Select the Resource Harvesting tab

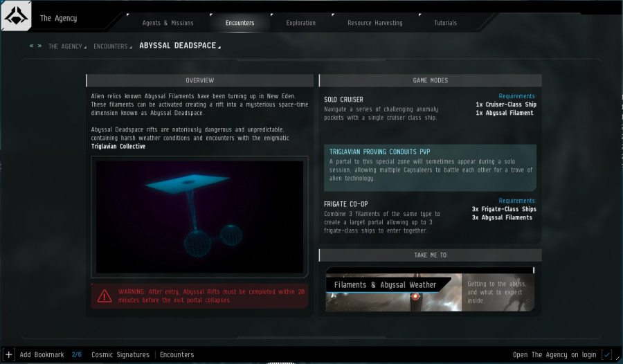pyautogui.click(x=374, y=23)
